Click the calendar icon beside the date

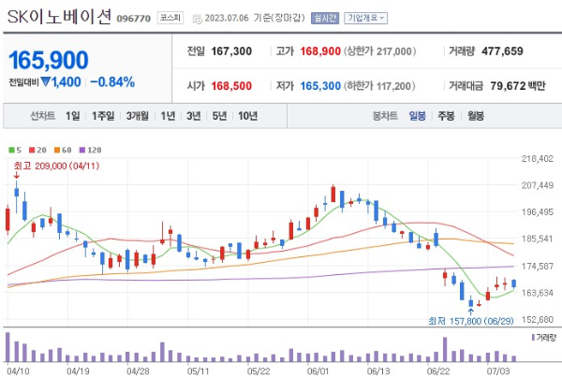(x=197, y=19)
